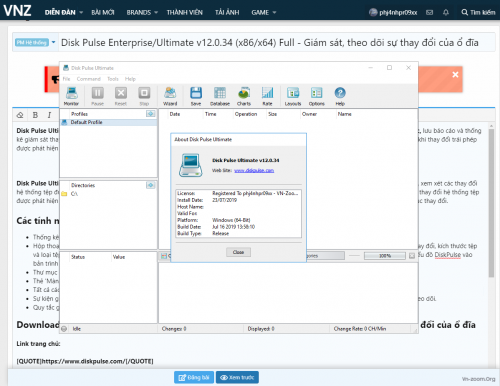Click the eraser icon in the forum editor toolbar
The image size is (500, 386).
click(20, 115)
